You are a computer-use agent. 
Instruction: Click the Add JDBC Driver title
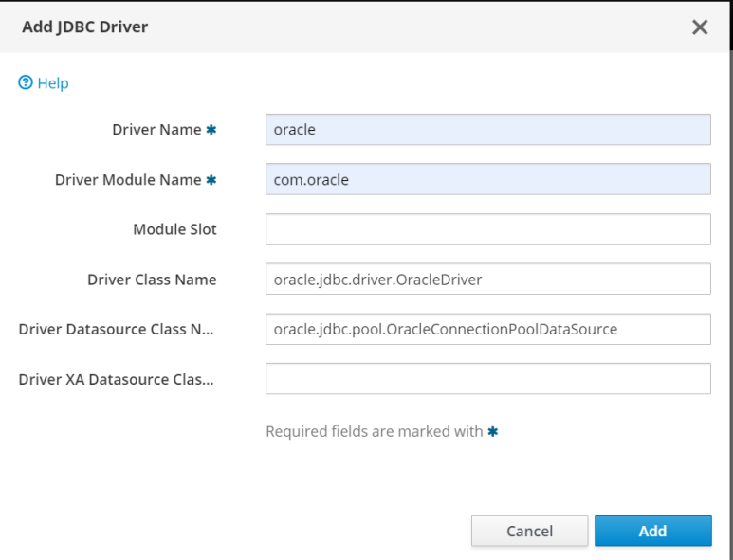pyautogui.click(x=85, y=27)
